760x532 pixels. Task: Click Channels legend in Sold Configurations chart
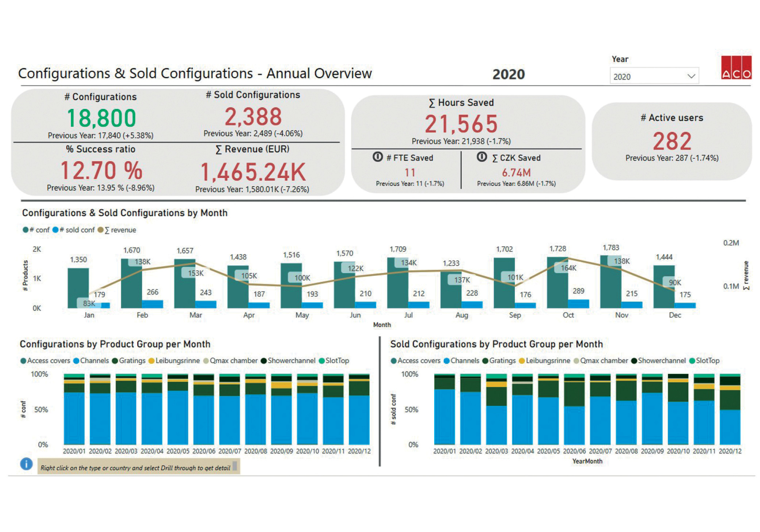click(x=462, y=361)
